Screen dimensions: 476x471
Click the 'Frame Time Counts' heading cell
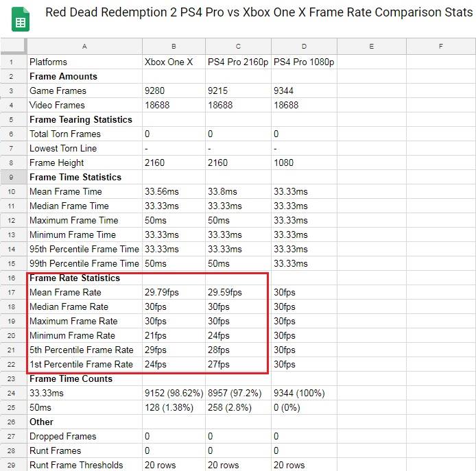point(84,378)
